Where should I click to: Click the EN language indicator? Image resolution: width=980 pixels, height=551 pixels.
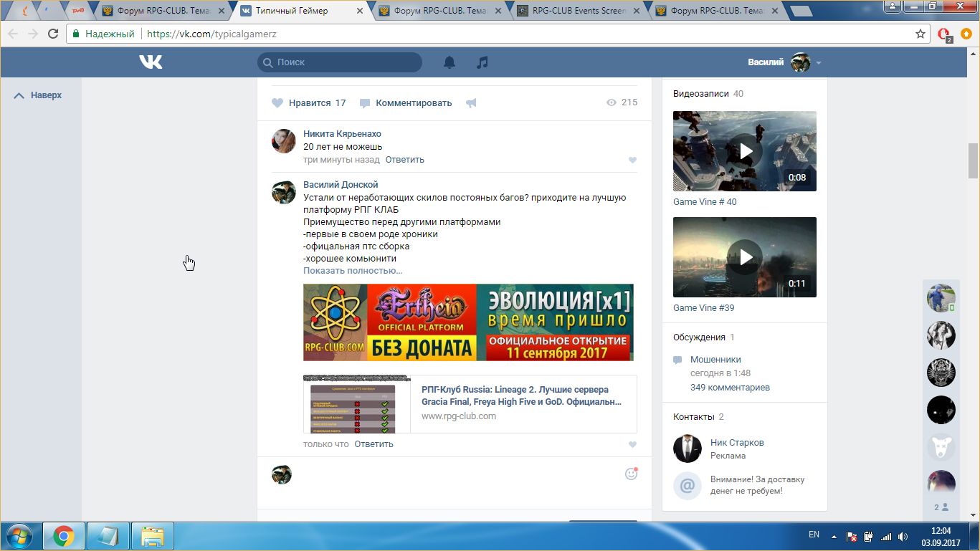[814, 535]
